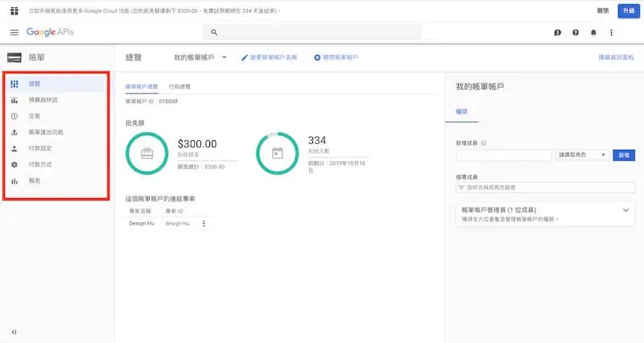The height and width of the screenshot is (343, 644).
Task: Click the blue 升級 upgrade button
Action: pos(629,11)
